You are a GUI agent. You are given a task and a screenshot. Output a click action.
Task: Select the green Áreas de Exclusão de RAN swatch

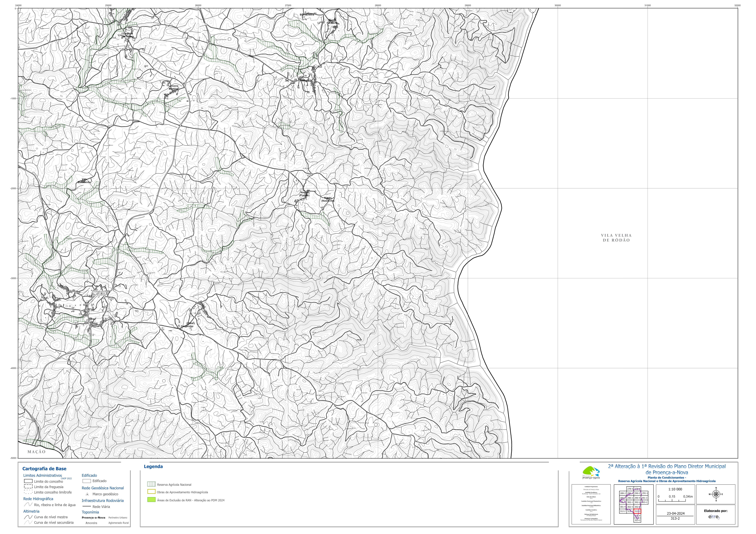[x=151, y=500]
